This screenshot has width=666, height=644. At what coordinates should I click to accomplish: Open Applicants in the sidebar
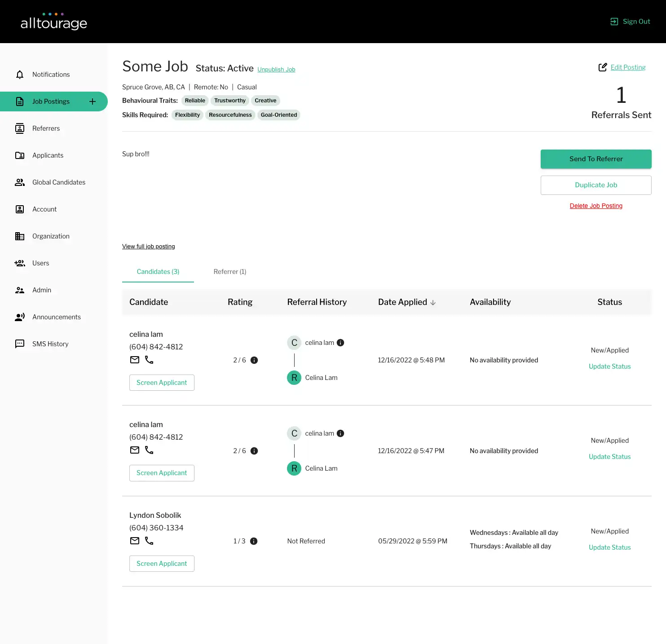pyautogui.click(x=48, y=155)
